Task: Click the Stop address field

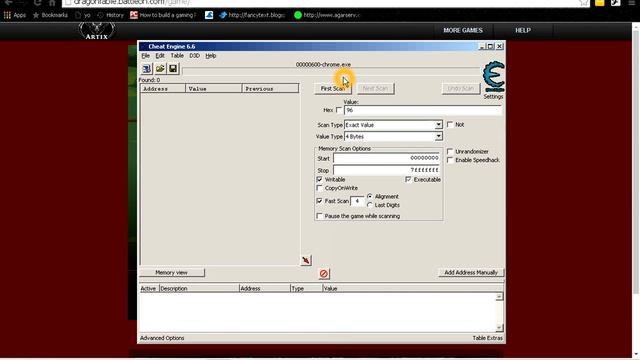Action: coord(386,170)
